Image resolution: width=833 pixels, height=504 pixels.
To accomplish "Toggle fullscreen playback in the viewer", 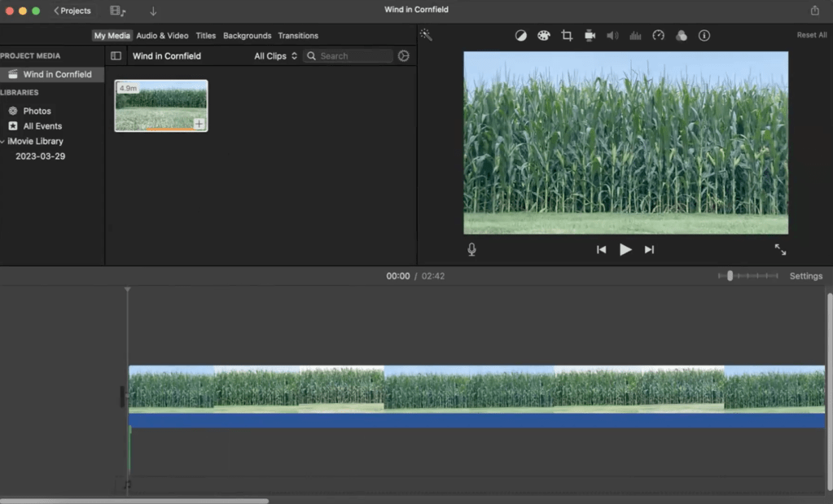I will point(780,250).
